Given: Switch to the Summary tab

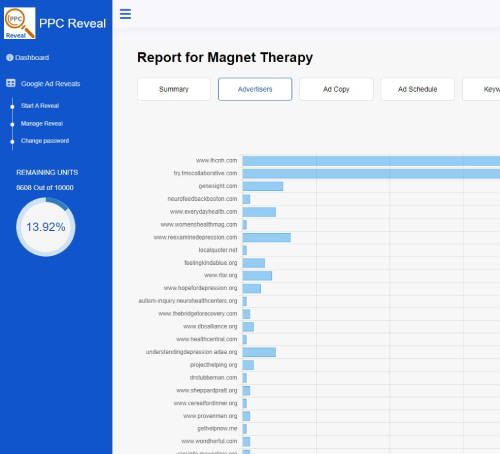Looking at the screenshot, I should click(x=174, y=89).
